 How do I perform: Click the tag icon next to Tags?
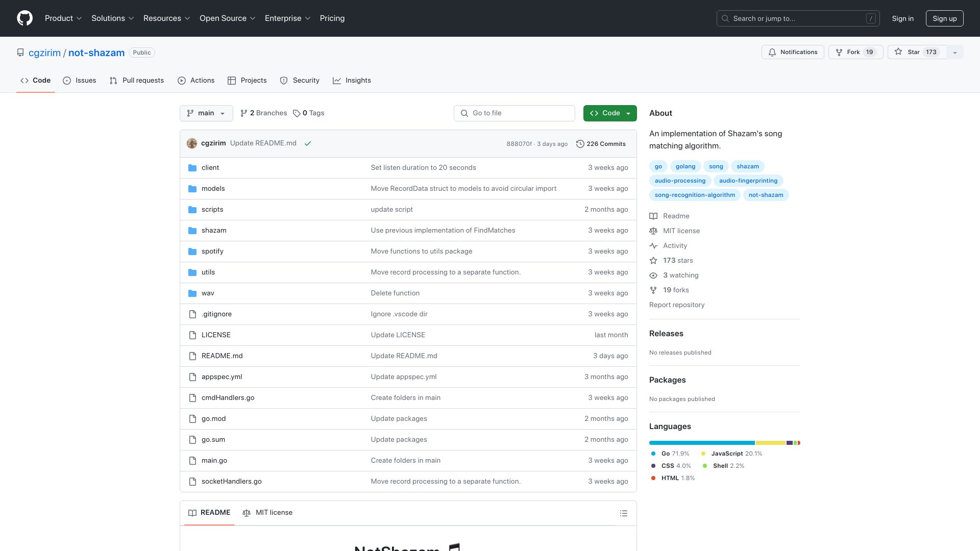pos(297,113)
